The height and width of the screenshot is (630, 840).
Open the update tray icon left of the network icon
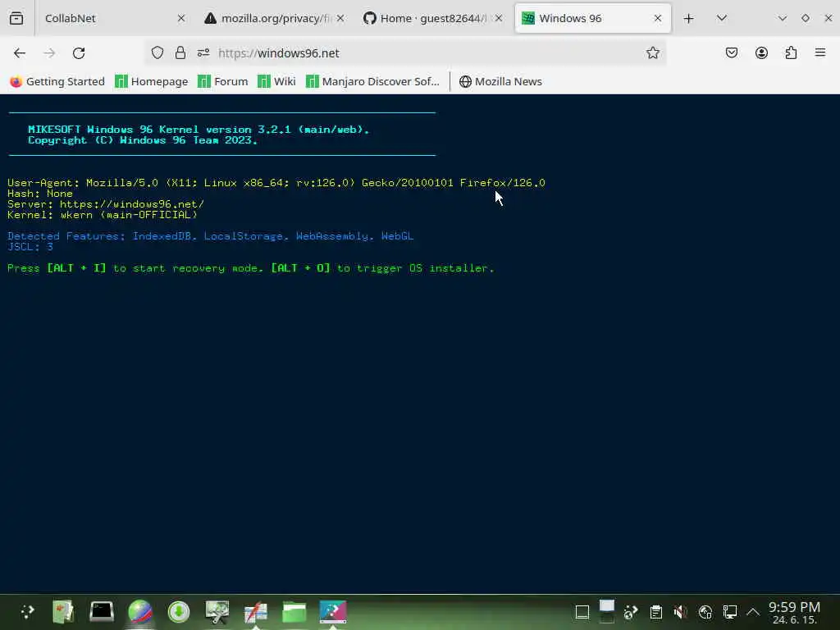coord(705,612)
